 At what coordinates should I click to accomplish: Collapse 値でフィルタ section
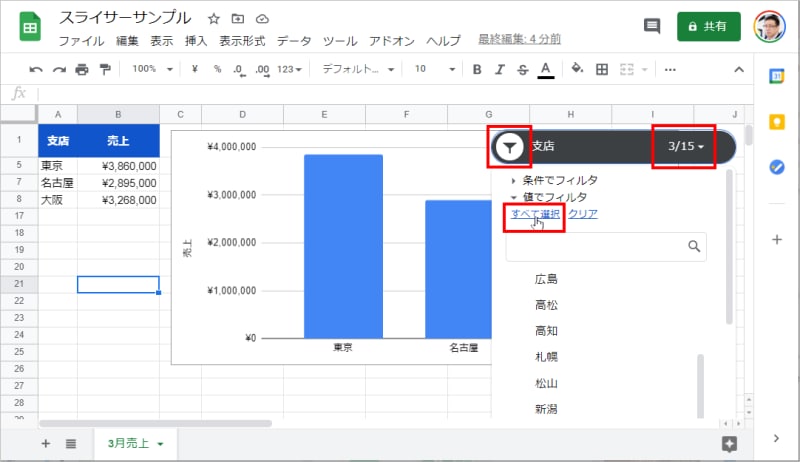coord(549,197)
